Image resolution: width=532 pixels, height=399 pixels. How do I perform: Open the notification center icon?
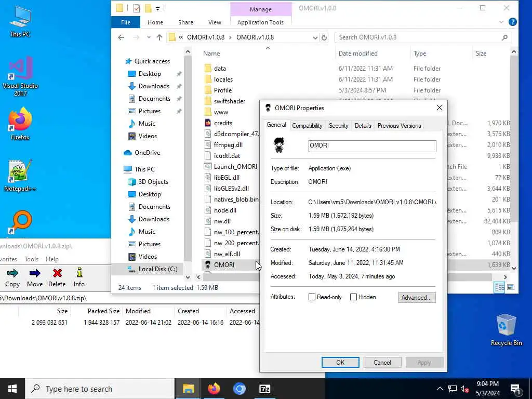click(516, 389)
